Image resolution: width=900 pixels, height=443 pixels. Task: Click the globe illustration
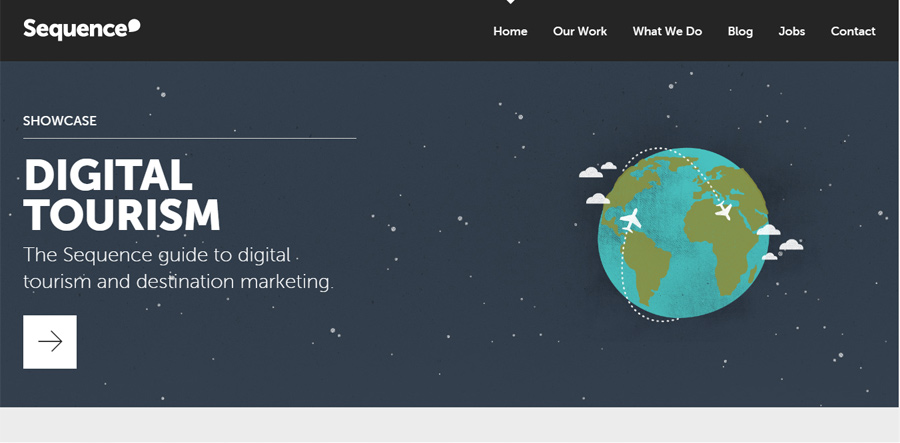(683, 233)
